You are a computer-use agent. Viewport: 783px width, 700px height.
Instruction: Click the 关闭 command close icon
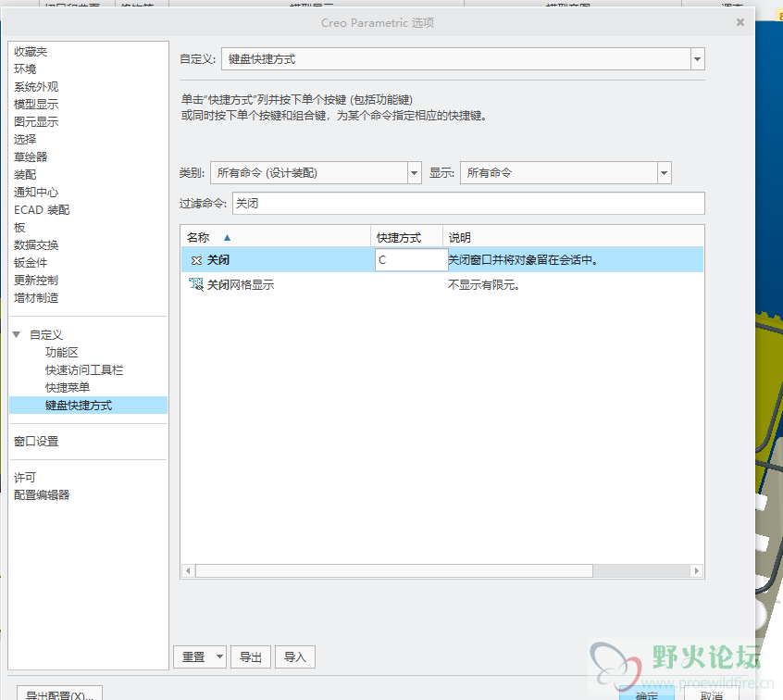tap(196, 260)
